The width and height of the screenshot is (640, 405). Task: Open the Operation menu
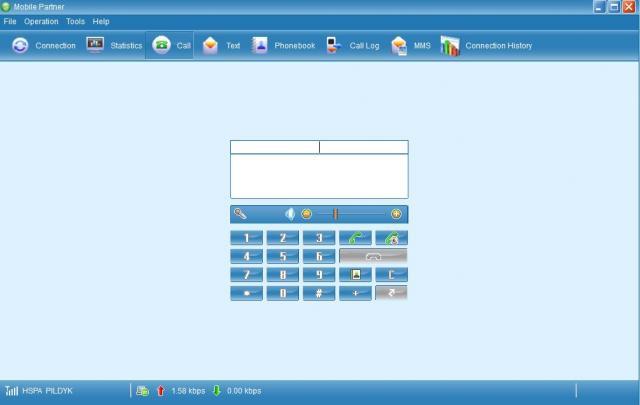41,21
